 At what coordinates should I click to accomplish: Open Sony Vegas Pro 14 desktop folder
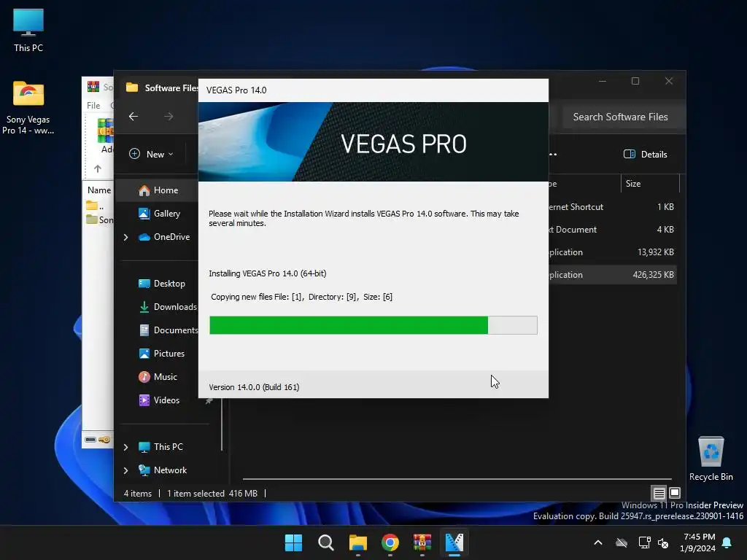(28, 107)
